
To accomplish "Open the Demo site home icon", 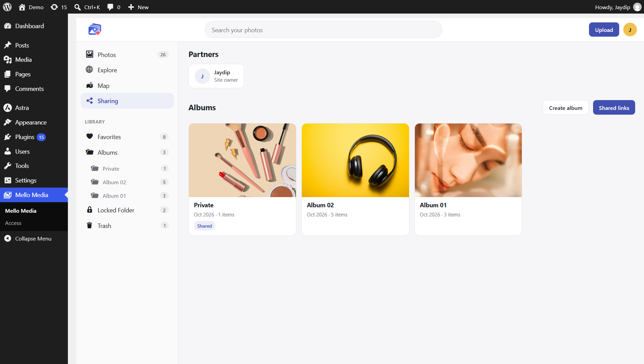I will (22, 7).
